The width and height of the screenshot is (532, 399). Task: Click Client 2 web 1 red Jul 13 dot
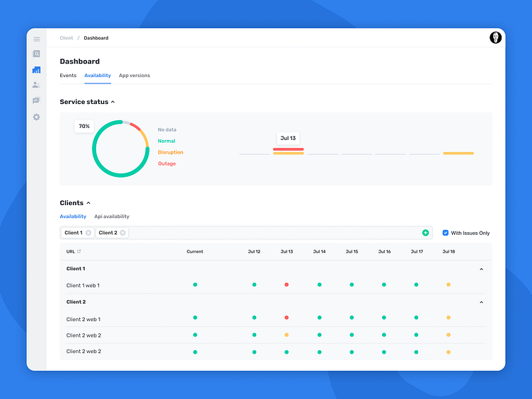click(287, 318)
